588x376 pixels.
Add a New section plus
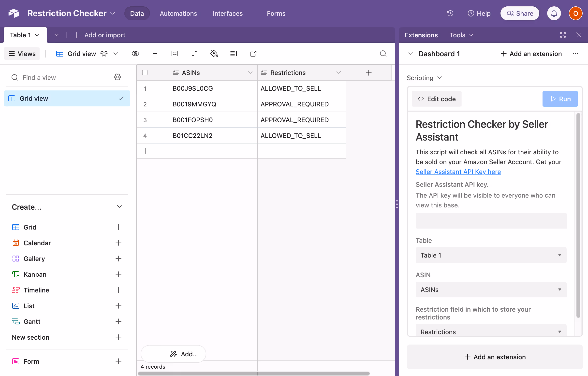pos(118,337)
